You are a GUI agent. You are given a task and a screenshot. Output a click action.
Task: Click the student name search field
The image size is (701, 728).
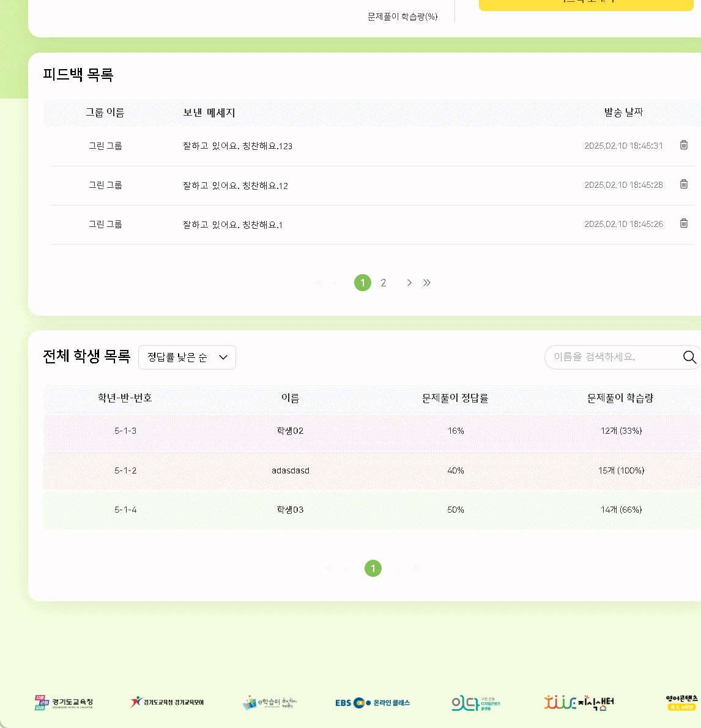tap(612, 357)
